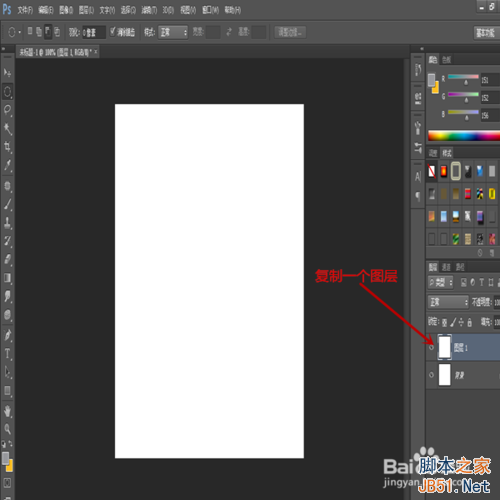This screenshot has height=500, width=500.
Task: Select the Eyedropper tool
Action: pos(7,165)
